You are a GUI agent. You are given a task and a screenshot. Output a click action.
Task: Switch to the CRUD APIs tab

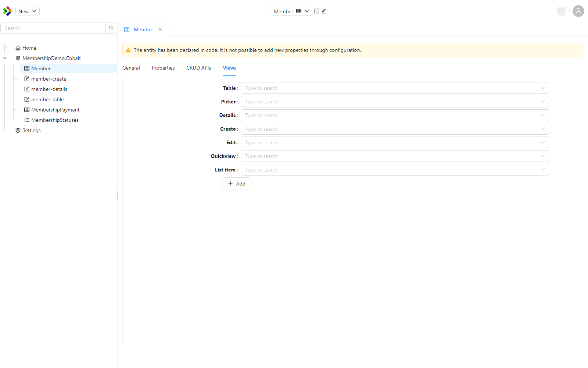[x=199, y=68]
